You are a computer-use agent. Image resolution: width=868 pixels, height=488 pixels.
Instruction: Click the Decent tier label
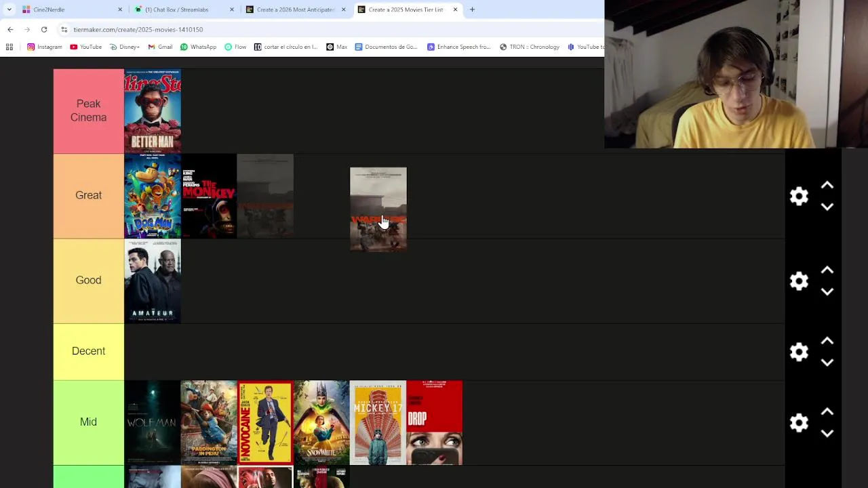coord(88,351)
